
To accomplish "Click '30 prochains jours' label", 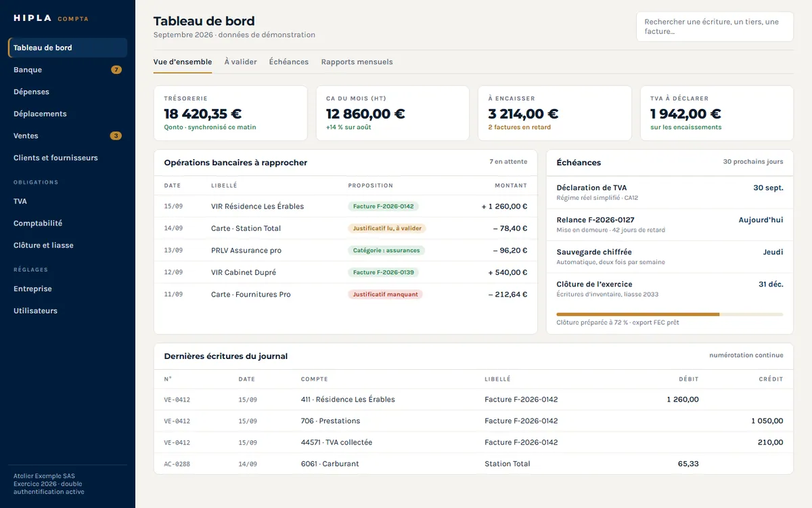I will [753, 162].
